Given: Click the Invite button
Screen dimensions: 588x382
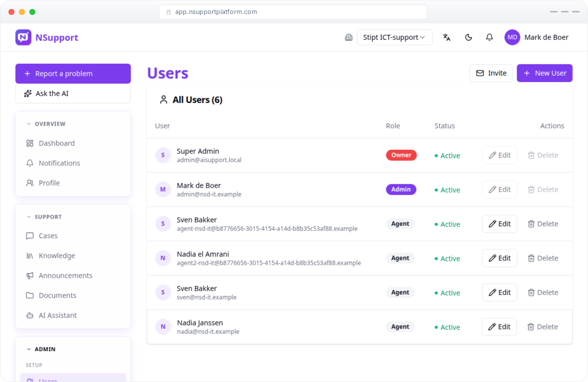Looking at the screenshot, I should 491,73.
